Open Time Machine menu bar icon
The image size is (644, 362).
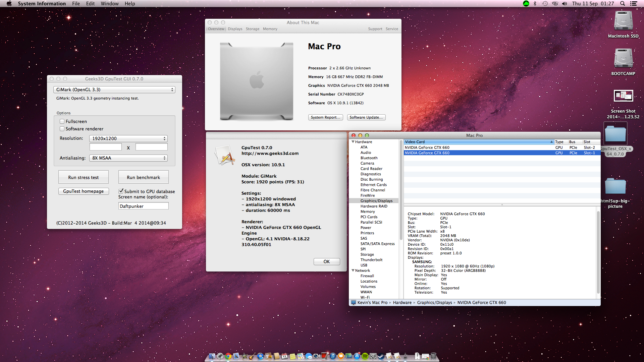pos(545,4)
